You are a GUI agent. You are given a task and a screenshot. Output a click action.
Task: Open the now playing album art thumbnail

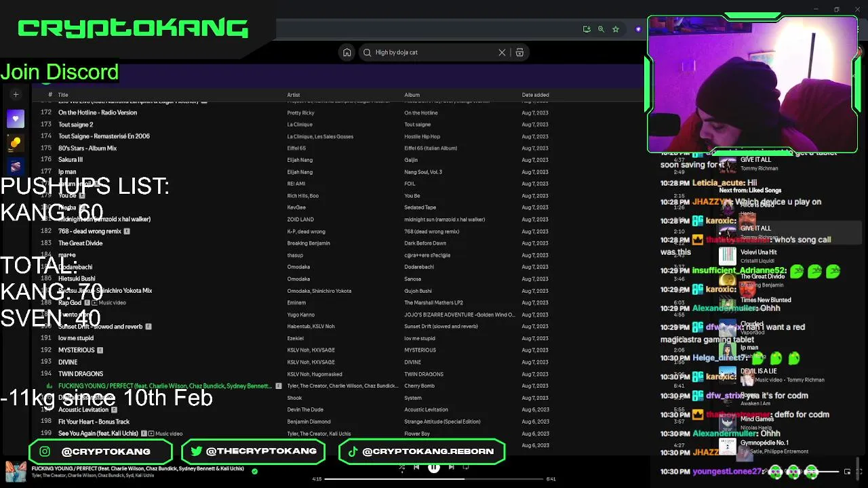16,472
